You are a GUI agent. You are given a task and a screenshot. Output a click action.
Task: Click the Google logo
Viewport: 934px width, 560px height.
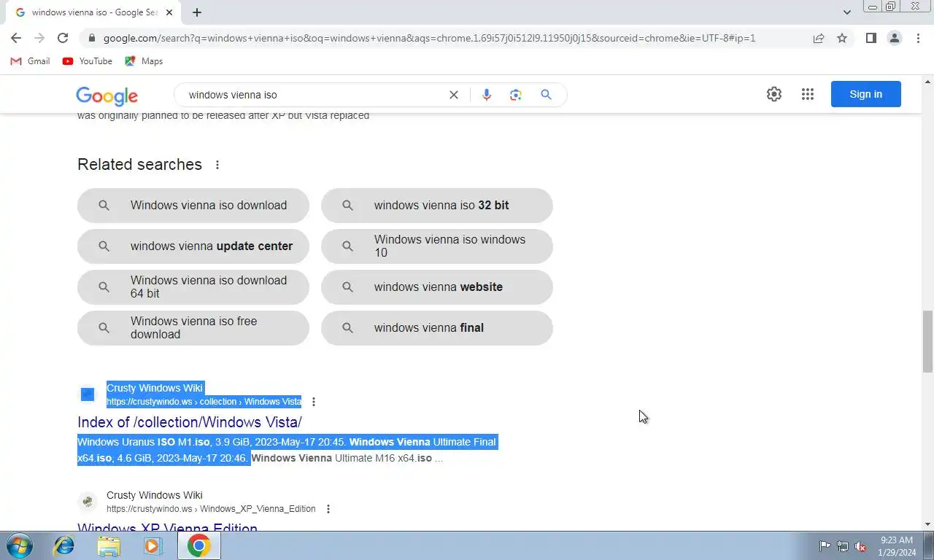[x=107, y=96]
